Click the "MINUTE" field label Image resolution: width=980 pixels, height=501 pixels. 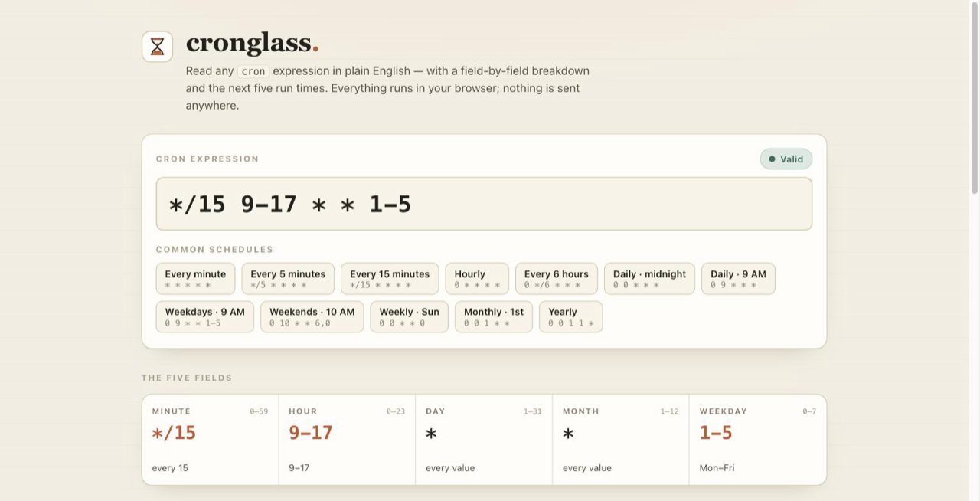tap(171, 411)
